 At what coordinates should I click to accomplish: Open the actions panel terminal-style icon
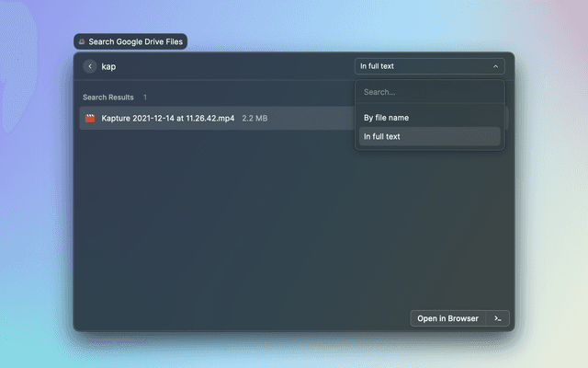coord(497,318)
